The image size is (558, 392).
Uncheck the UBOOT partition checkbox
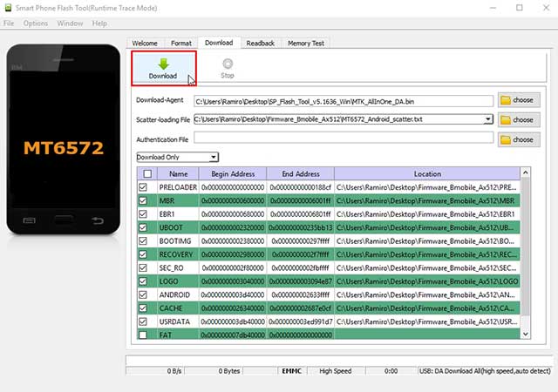tap(143, 227)
